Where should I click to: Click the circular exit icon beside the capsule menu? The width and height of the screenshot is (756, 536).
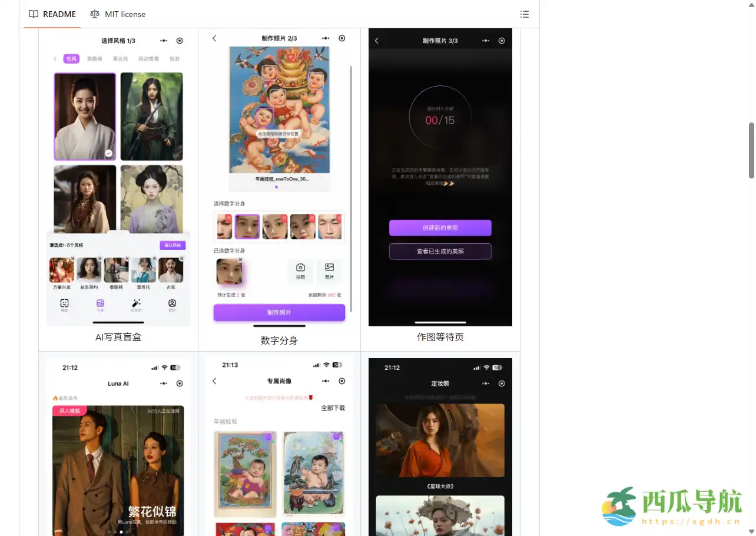click(x=180, y=41)
